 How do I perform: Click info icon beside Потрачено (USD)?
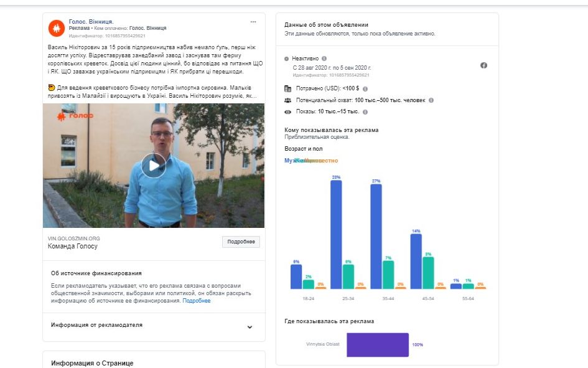tap(365, 89)
